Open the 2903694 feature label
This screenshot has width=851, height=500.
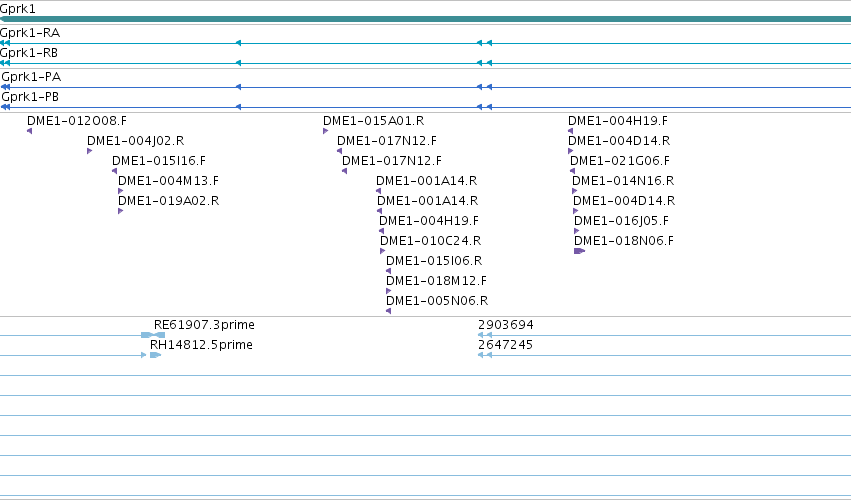pyautogui.click(x=506, y=325)
